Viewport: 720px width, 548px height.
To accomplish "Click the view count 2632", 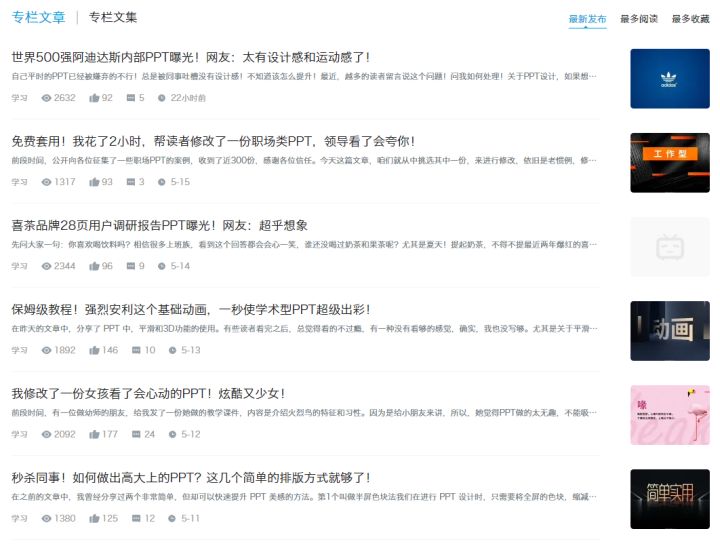I will 65,98.
